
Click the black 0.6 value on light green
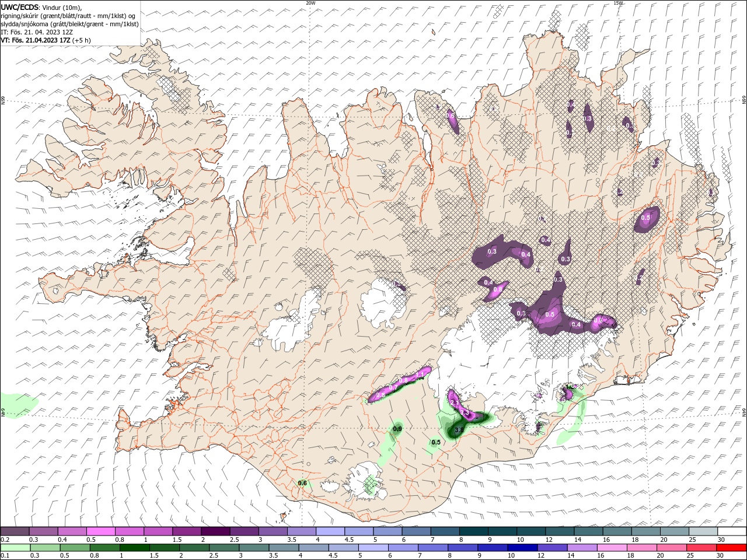coord(302,483)
